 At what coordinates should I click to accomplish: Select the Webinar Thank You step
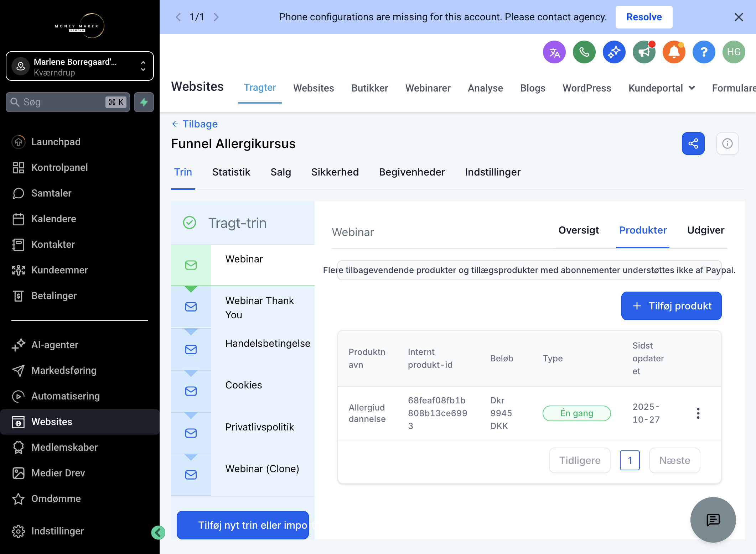click(243, 307)
